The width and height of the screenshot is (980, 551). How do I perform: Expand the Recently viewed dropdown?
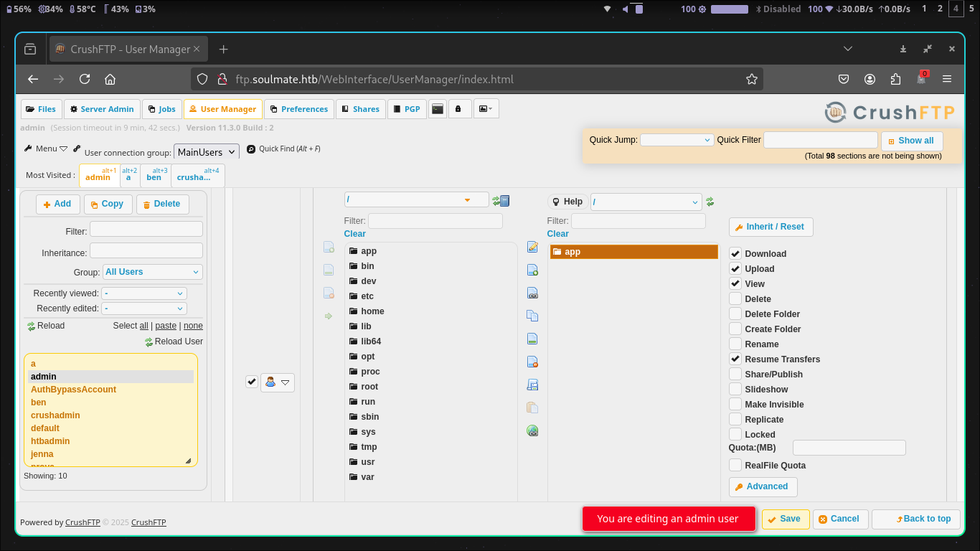[x=143, y=293]
